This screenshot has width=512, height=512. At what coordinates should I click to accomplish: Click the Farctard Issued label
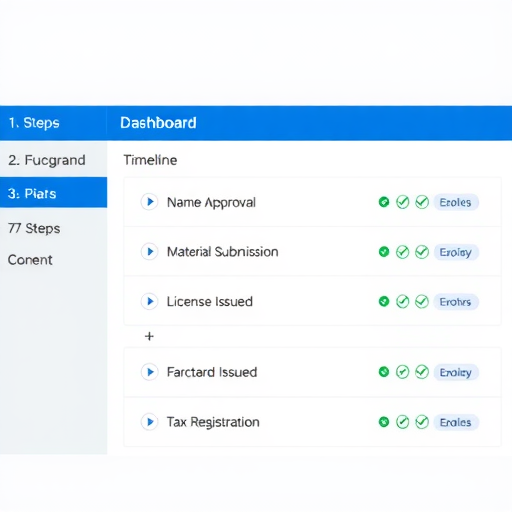(x=212, y=372)
